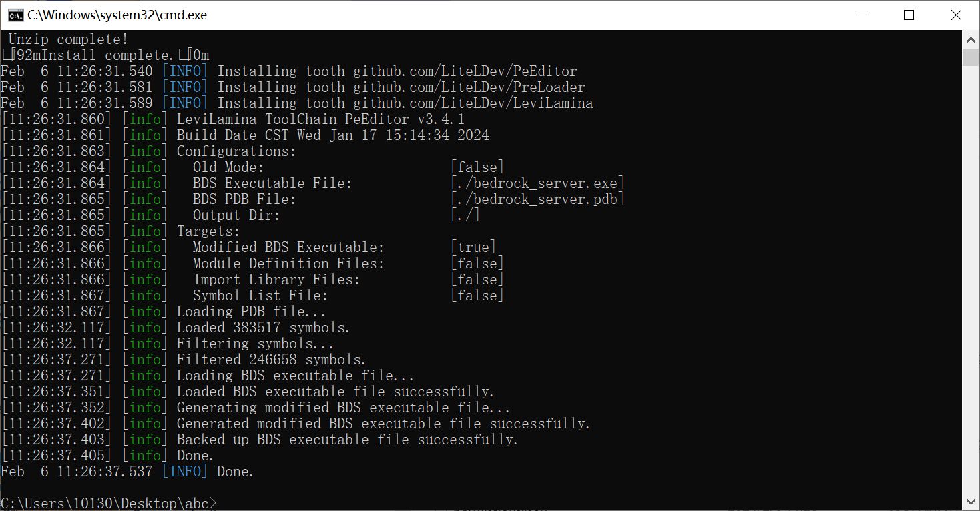Click the Modified BDS Executable [true] value
Screen dimensions: 980x511
[x=473, y=247]
